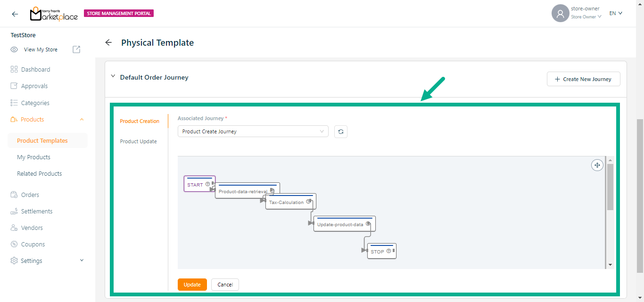Expand the Settings sidebar menu
This screenshot has height=302, width=644.
[82, 261]
